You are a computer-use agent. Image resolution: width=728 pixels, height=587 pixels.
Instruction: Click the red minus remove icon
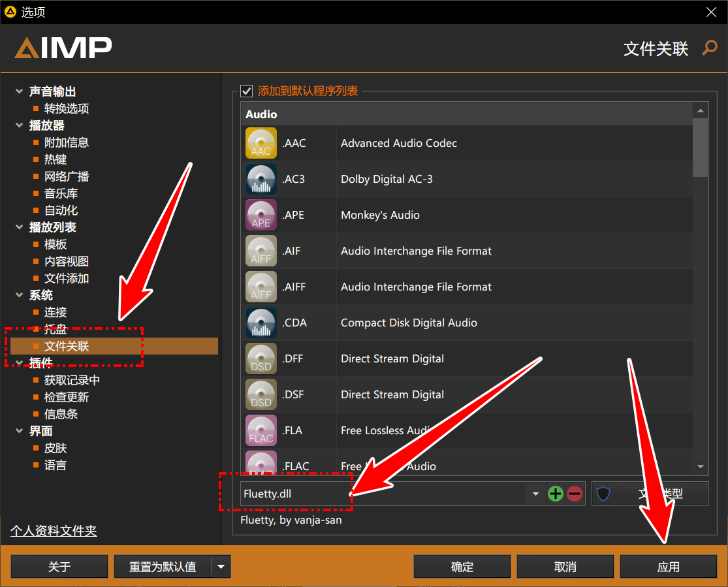(575, 494)
